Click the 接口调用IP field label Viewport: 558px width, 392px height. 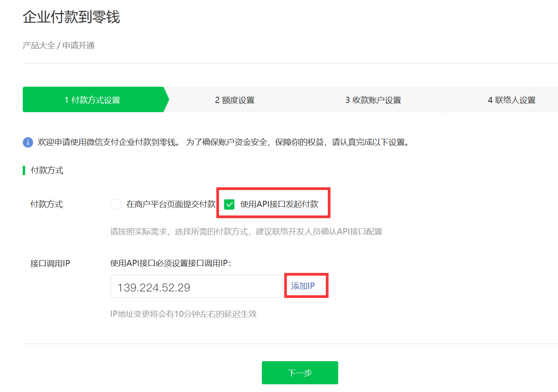pyautogui.click(x=50, y=264)
